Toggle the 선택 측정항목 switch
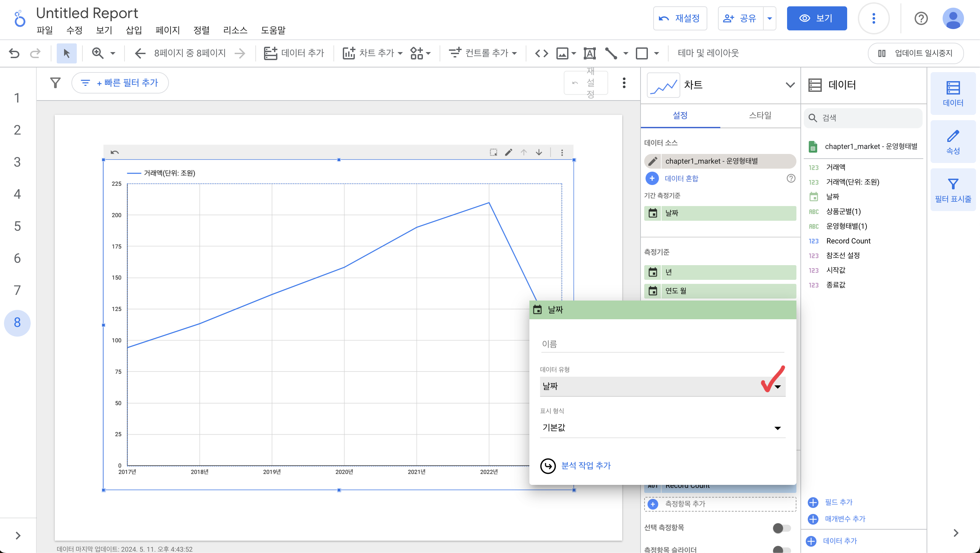Screen dimensions: 980x553 pyautogui.click(x=781, y=528)
